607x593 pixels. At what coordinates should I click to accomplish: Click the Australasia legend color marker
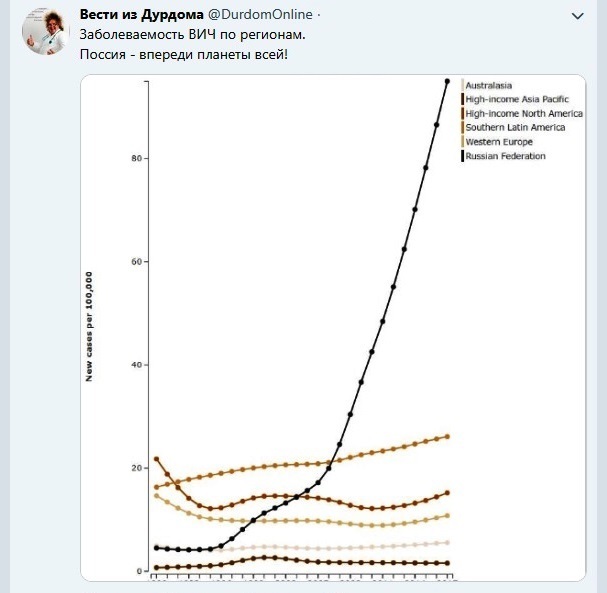(x=462, y=85)
